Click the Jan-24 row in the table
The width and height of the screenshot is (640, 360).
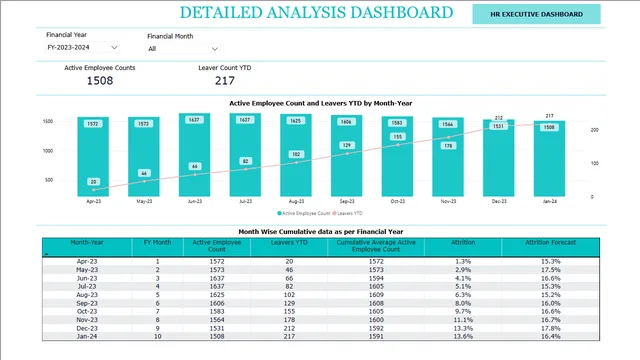point(321,336)
